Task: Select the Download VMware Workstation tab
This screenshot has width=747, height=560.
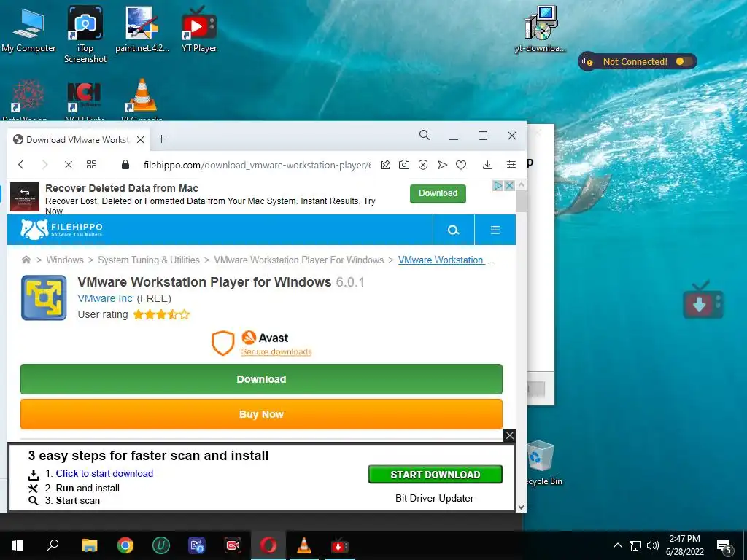Action: 77,139
